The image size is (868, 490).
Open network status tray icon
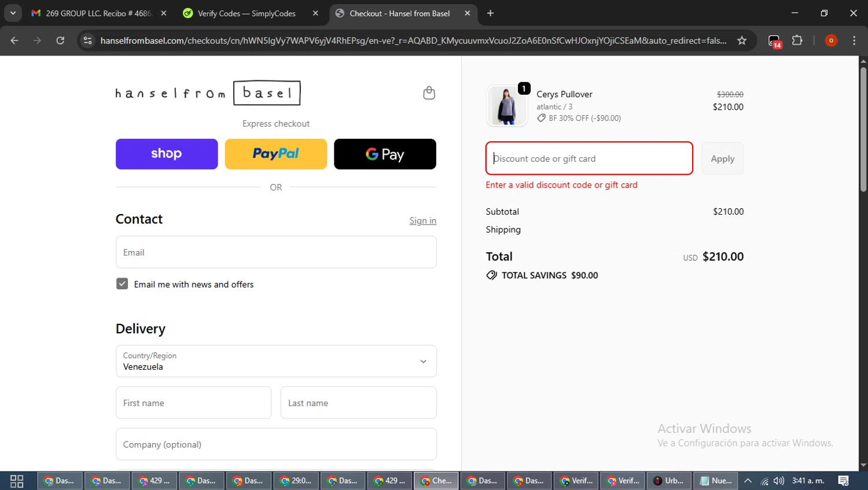[x=764, y=481]
